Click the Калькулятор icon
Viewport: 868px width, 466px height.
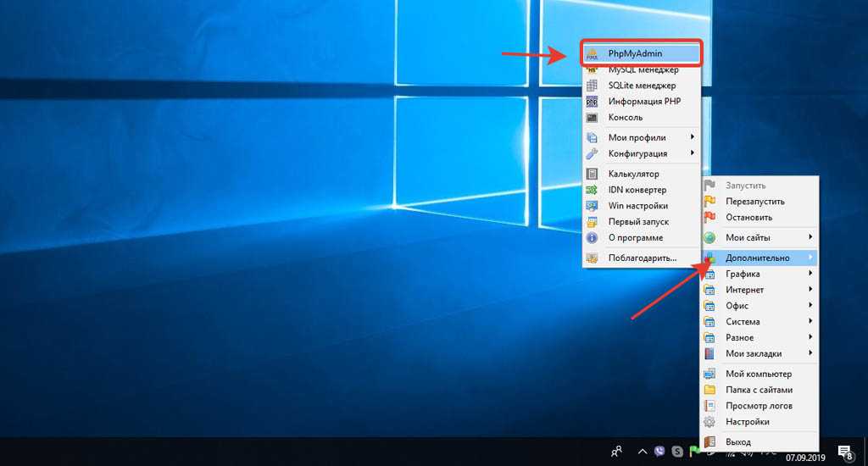pyautogui.click(x=592, y=175)
